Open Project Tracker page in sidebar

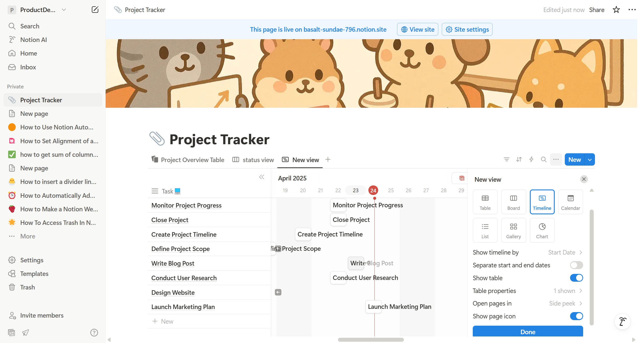(x=53, y=100)
